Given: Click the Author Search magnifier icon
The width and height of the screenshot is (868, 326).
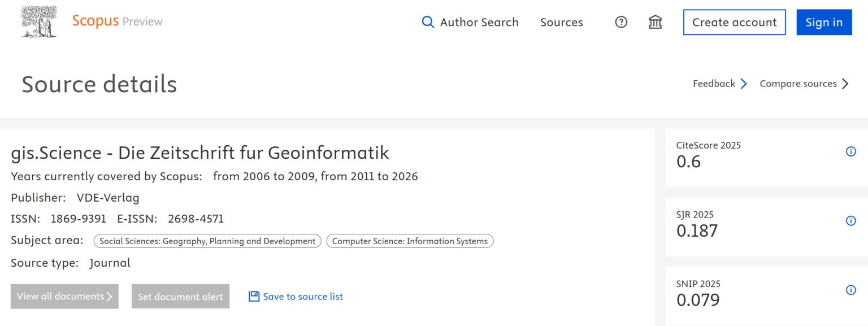Looking at the screenshot, I should (x=428, y=23).
